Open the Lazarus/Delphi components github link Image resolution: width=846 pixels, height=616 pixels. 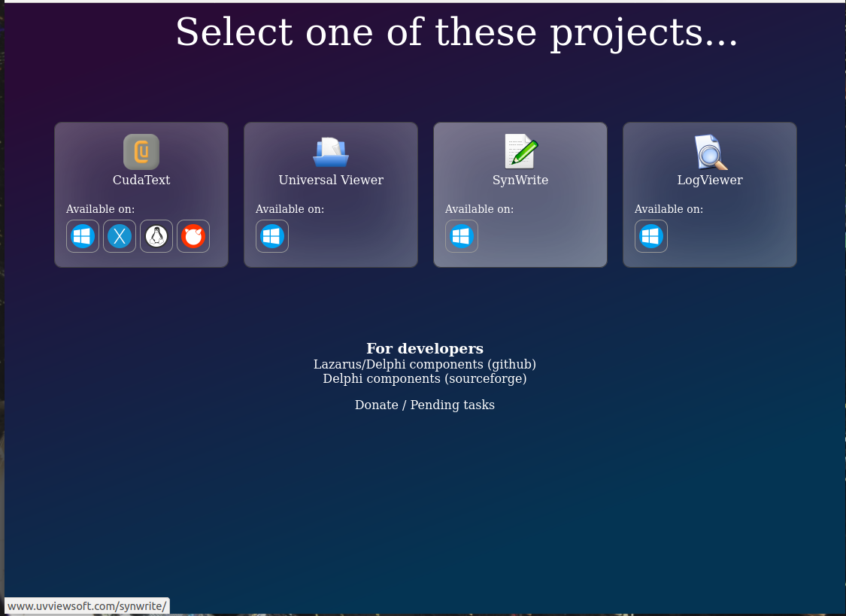tap(425, 364)
